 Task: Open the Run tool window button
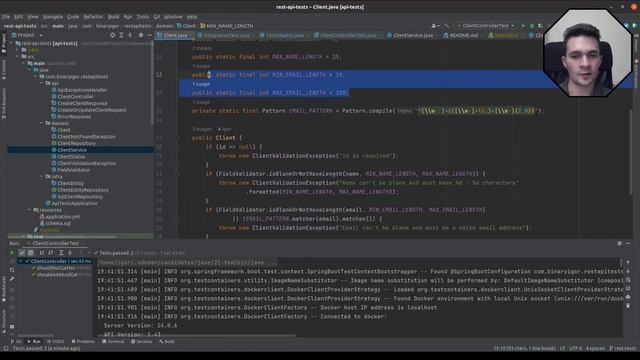click(34, 342)
